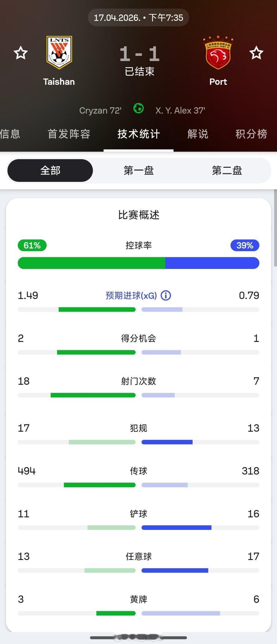This screenshot has height=644, width=277.
Task: Switch to 第一盘 stats
Action: coord(138,171)
